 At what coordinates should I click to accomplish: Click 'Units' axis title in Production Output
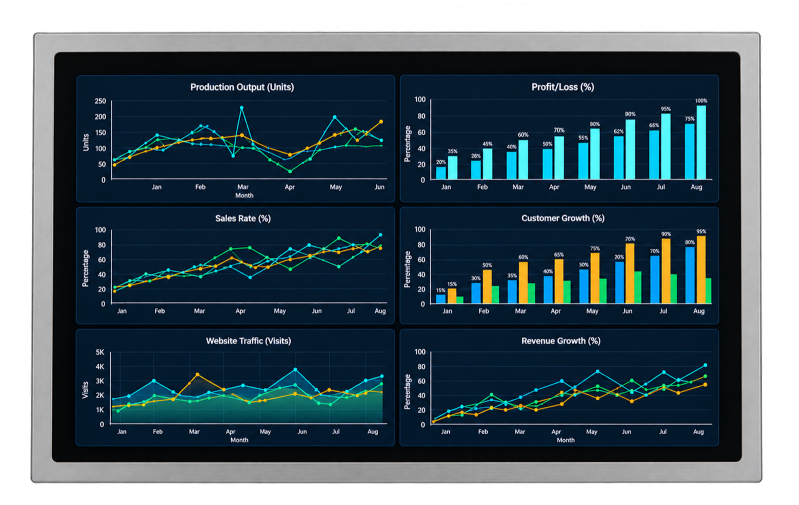click(86, 142)
